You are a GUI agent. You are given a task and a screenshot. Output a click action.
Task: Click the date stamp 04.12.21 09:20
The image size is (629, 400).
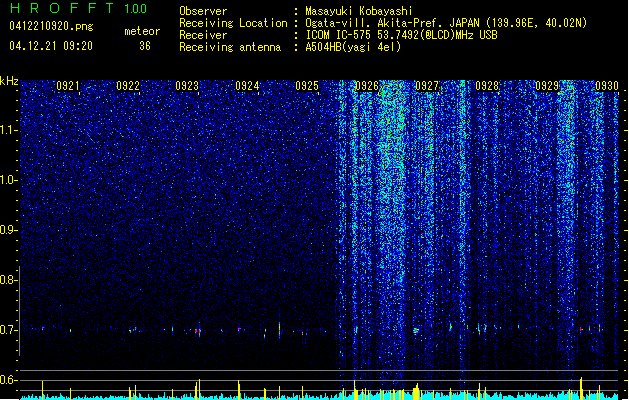[x=51, y=46]
